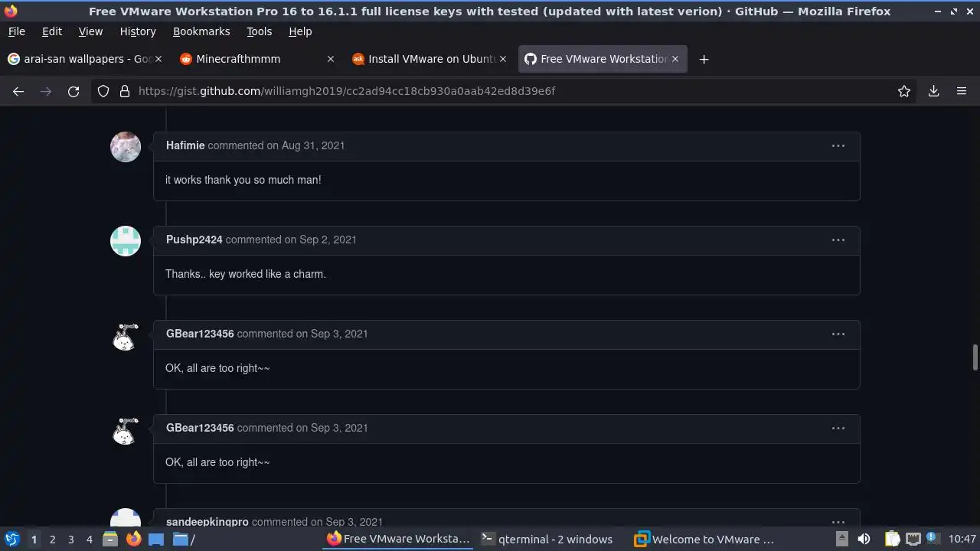Open the File menu
Screen dimensions: 980x551
point(16,31)
